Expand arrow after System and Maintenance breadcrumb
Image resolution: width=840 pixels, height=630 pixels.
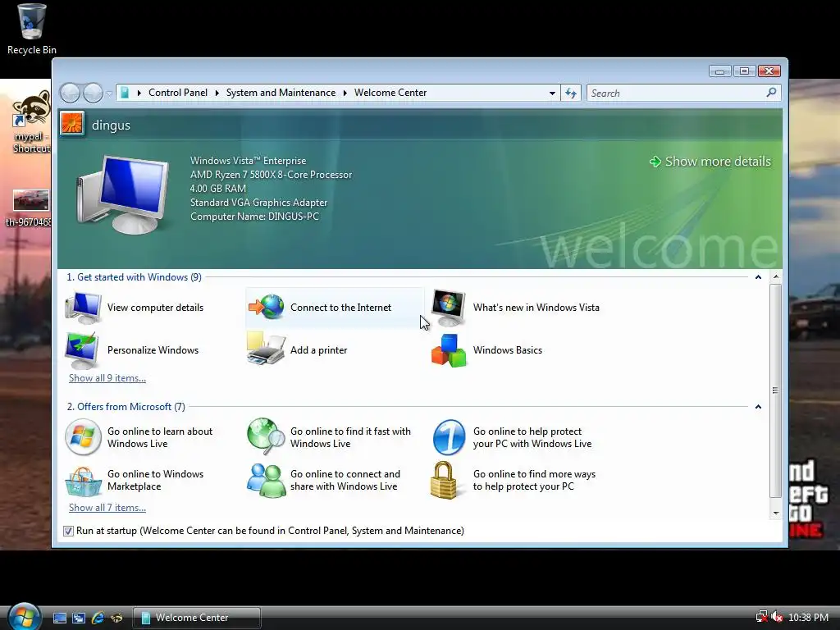click(345, 93)
